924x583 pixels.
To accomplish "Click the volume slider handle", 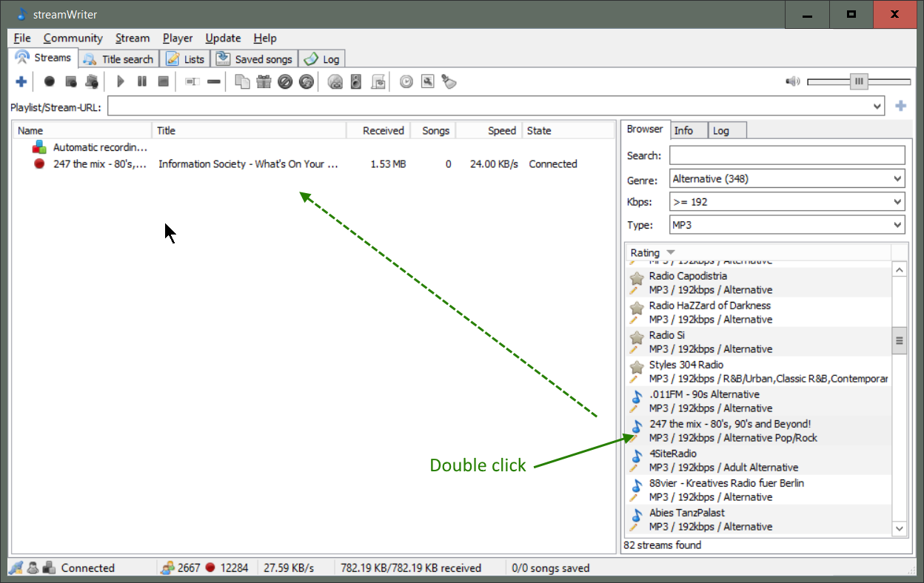I will click(x=859, y=81).
